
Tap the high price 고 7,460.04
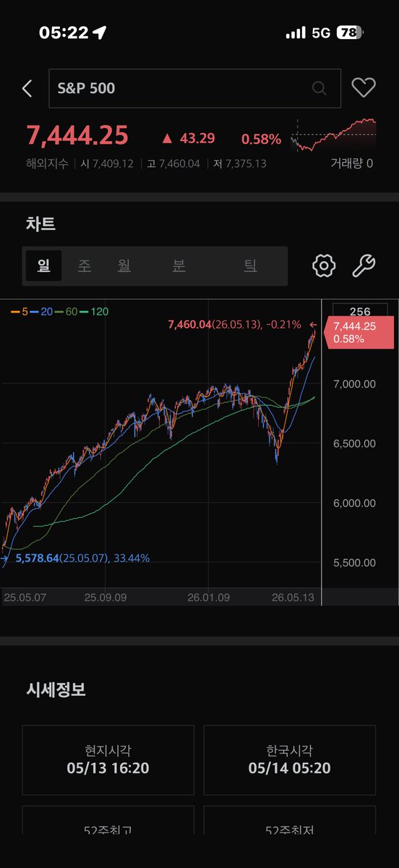coord(173,163)
